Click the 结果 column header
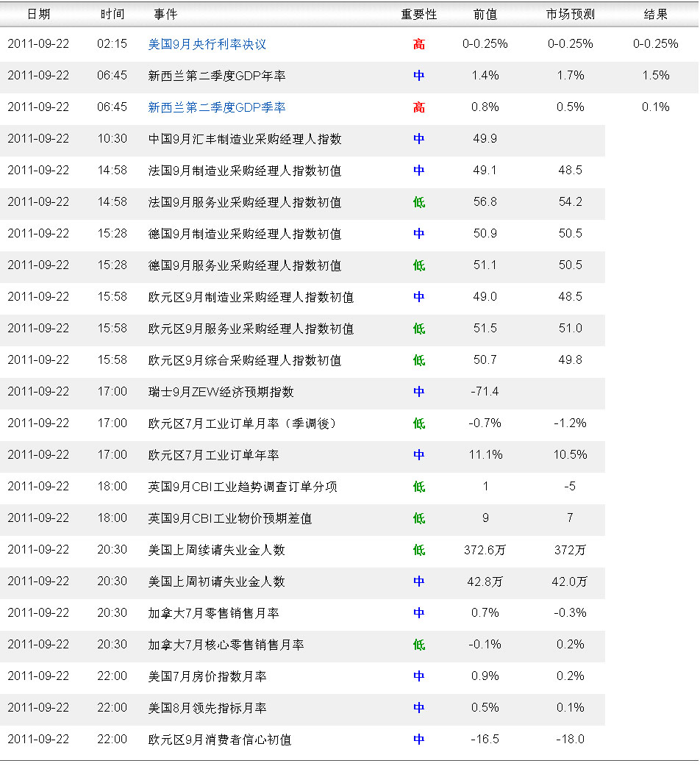The height and width of the screenshot is (766, 700). coord(656,14)
